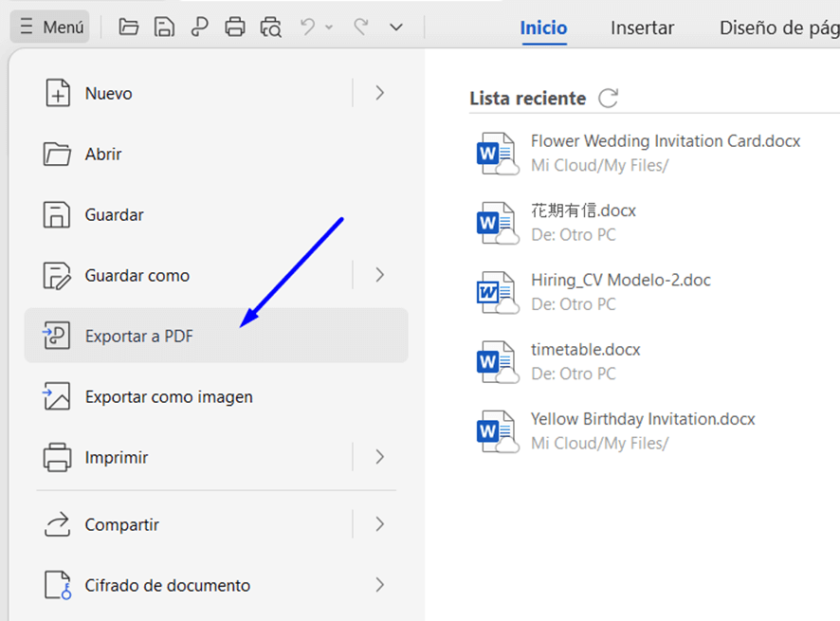Expand the Imprimir submenu arrow
840x621 pixels.
click(379, 457)
